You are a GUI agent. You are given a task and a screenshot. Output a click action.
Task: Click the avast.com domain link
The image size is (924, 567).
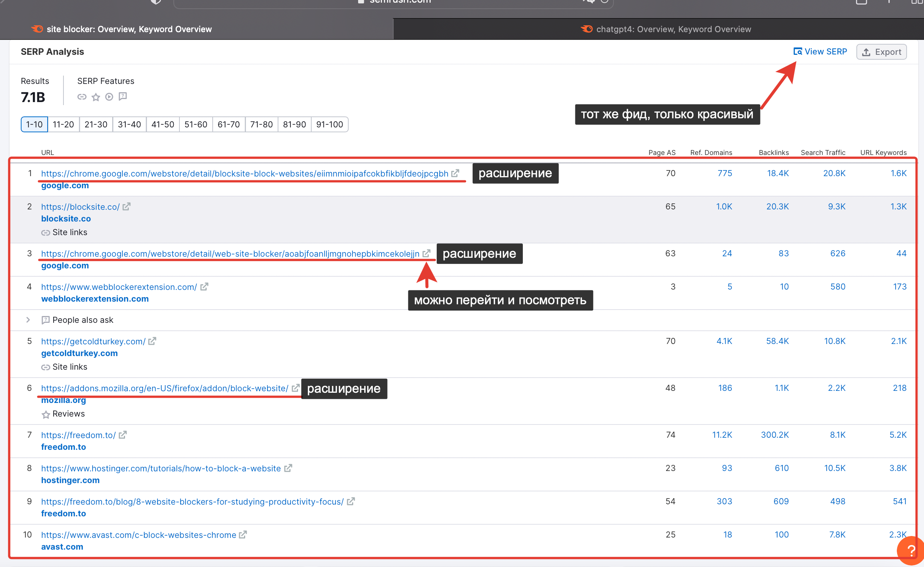(x=62, y=547)
